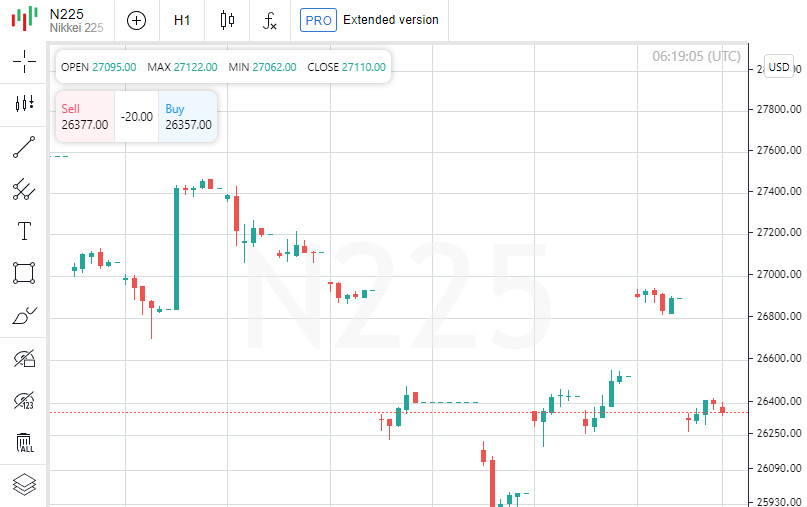Open the trading tools sidebar icon

24,103
